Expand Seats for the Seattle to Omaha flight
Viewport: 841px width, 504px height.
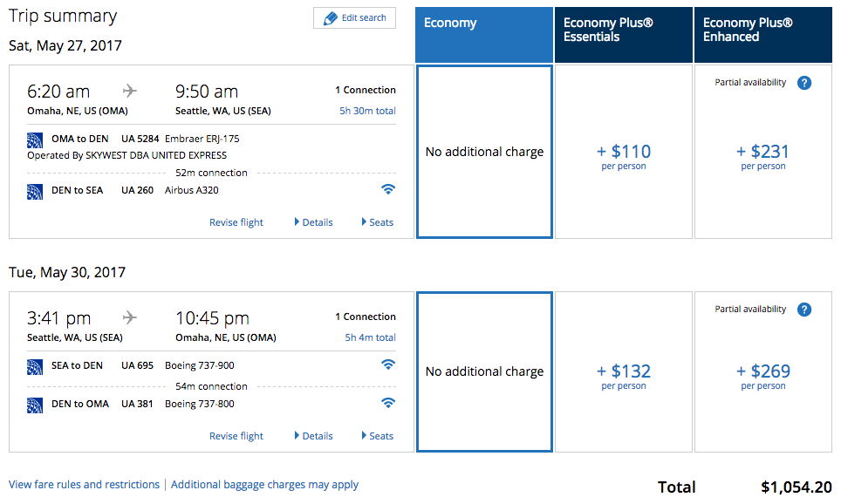(x=378, y=436)
